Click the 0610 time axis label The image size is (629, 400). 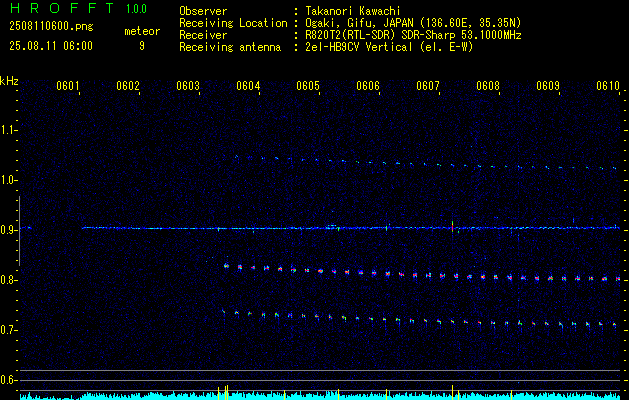pos(608,86)
